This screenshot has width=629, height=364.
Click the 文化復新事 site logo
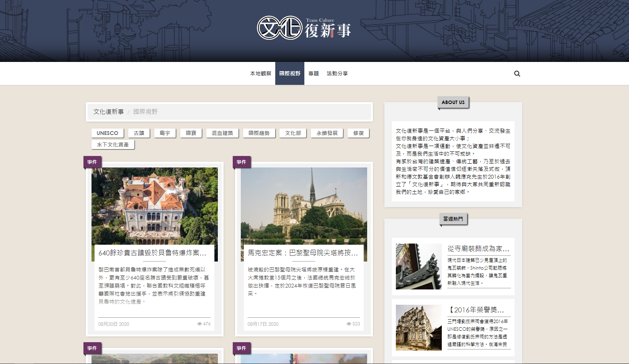point(304,28)
